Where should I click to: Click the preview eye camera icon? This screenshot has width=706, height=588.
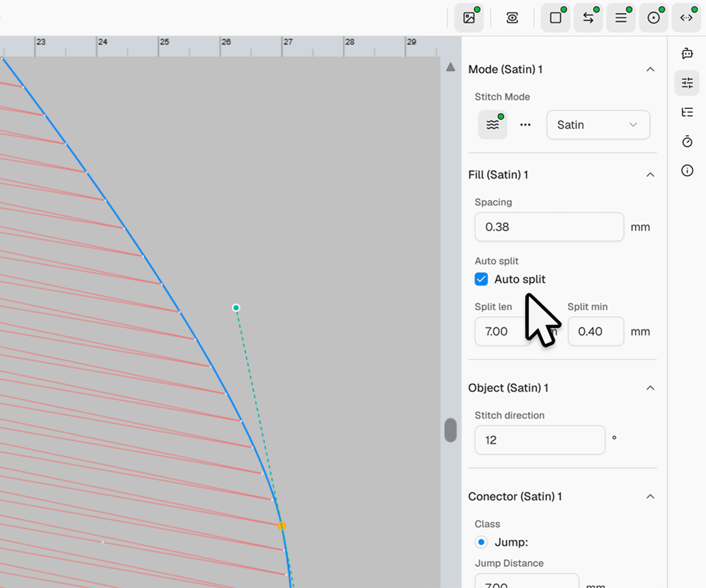512,18
